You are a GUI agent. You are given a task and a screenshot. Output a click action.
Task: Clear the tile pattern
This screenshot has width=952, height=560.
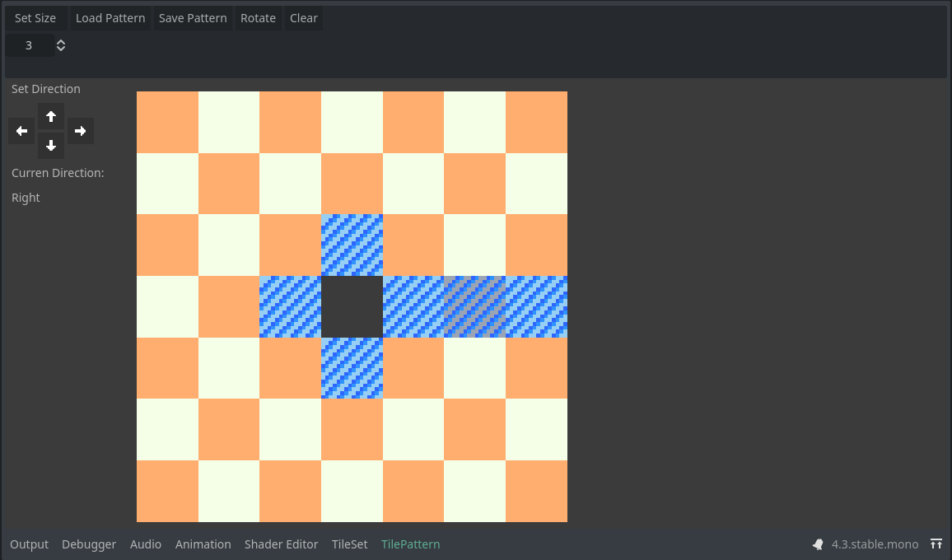[x=304, y=18]
